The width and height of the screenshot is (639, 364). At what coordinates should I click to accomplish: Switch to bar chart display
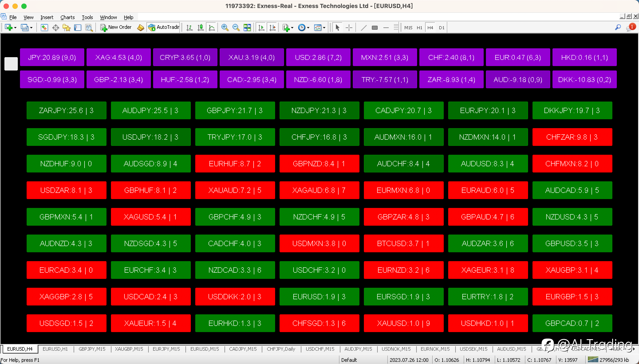189,27
